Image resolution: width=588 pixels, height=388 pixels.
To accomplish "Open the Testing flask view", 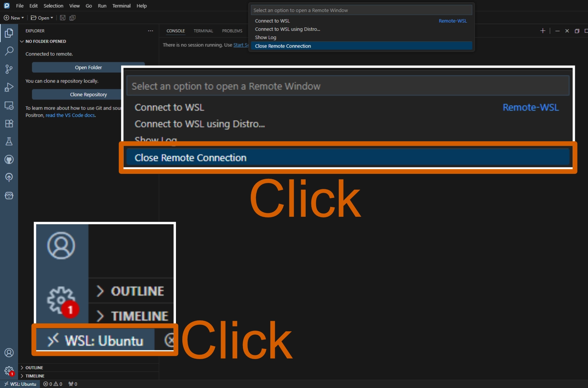I will click(9, 142).
